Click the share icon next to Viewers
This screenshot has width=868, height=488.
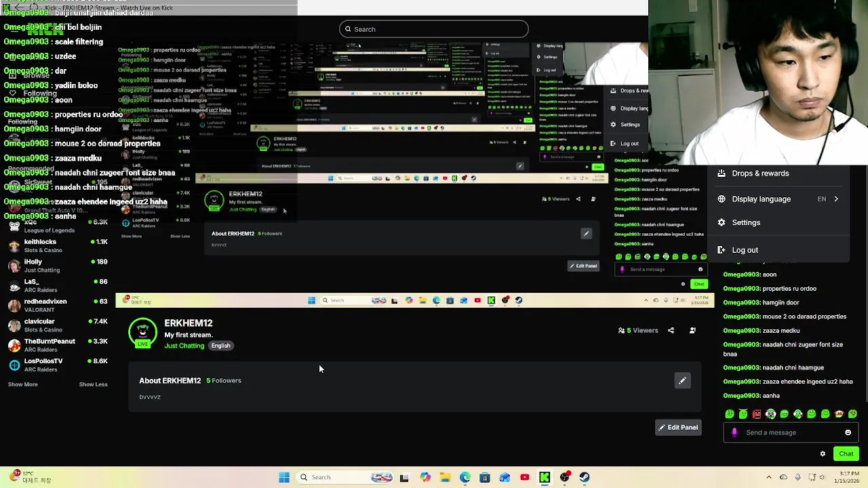[x=671, y=331]
